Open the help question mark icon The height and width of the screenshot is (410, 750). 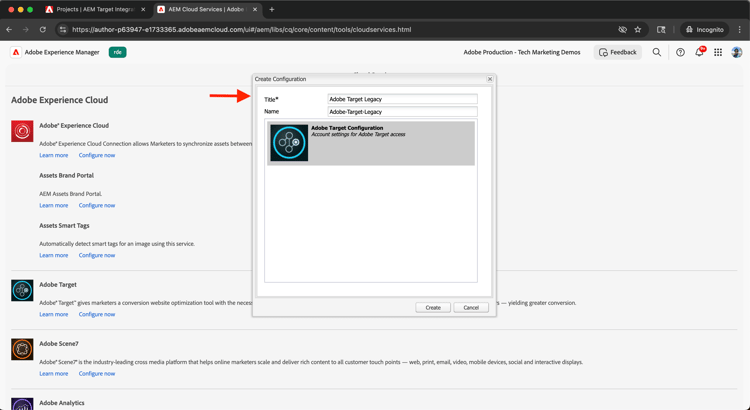[680, 52]
